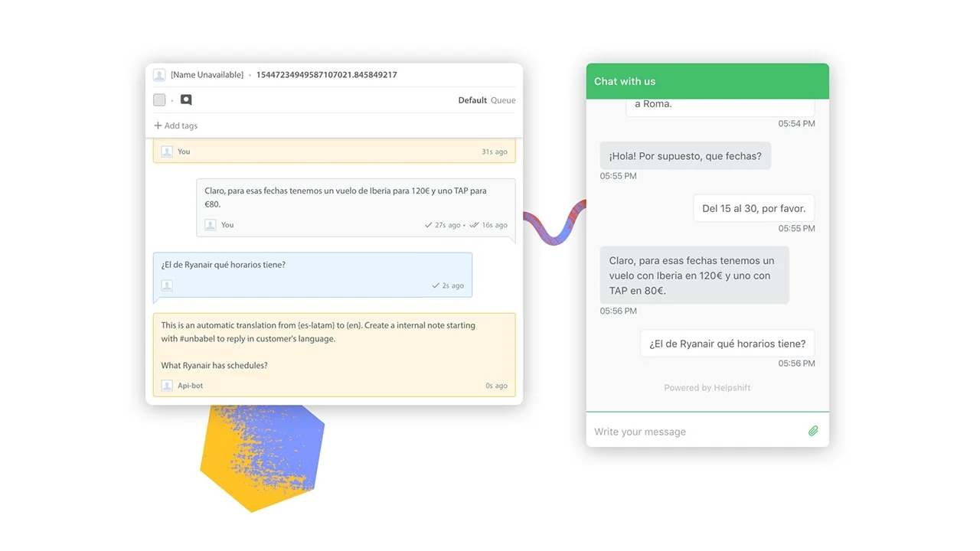Select the "¡Hola! Por supuesto, que fechas?" bubble
The width and height of the screenshot is (980, 551).
point(685,156)
